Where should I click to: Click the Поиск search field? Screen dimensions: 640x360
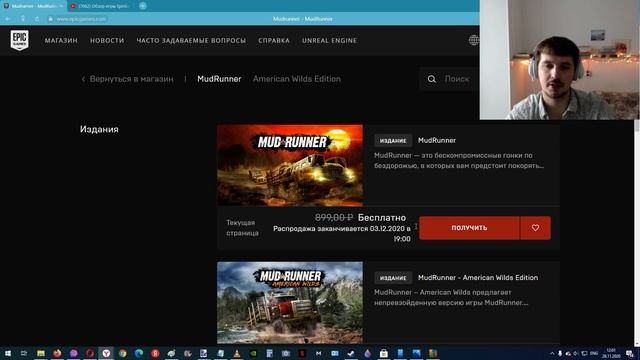click(x=457, y=79)
